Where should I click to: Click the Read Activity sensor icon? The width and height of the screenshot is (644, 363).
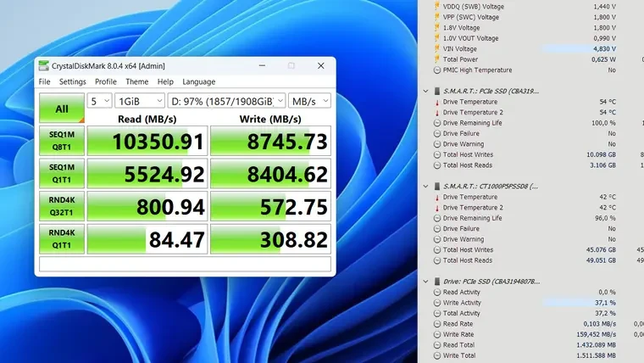coord(437,293)
